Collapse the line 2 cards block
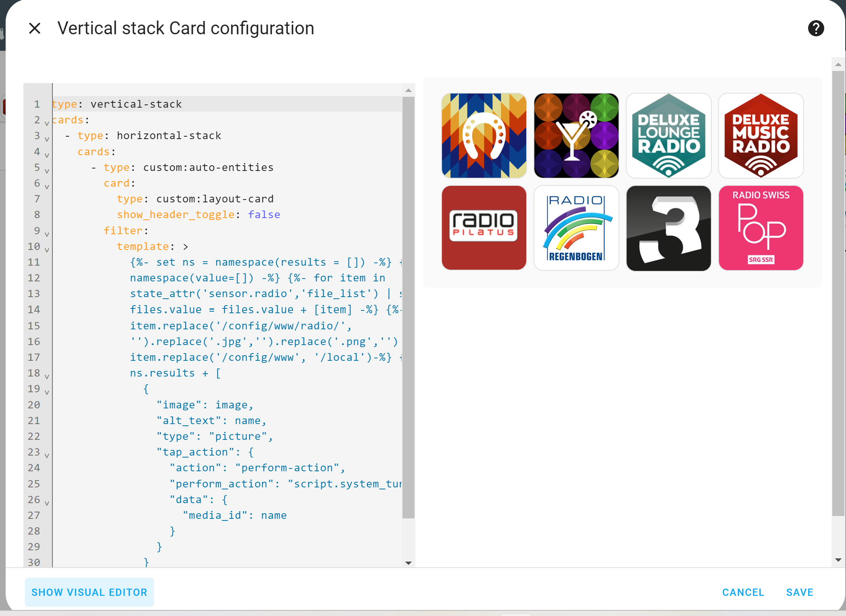Viewport: 846px width, 616px height. (x=47, y=123)
